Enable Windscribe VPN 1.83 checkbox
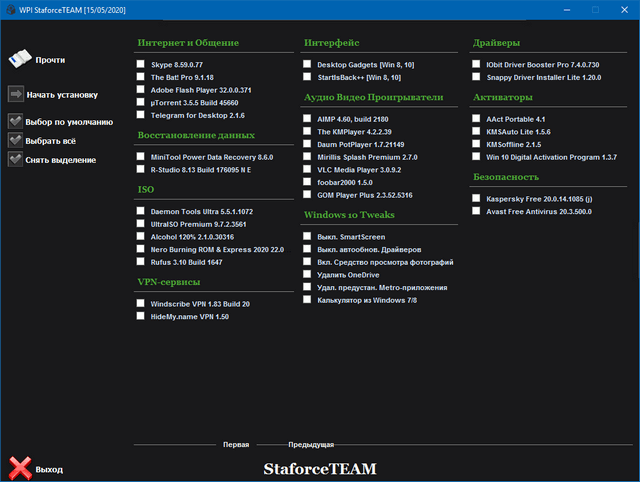This screenshot has height=482, width=640. pos(140,303)
